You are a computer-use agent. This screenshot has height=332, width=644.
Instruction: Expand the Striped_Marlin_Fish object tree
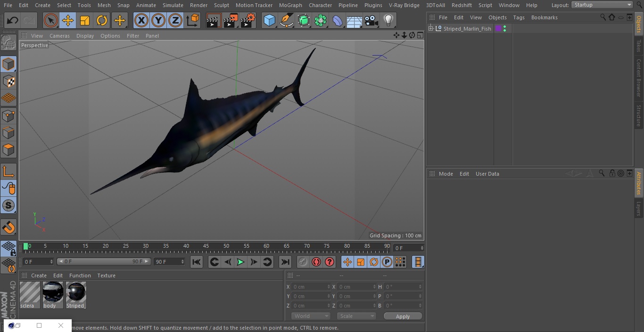[430, 29]
